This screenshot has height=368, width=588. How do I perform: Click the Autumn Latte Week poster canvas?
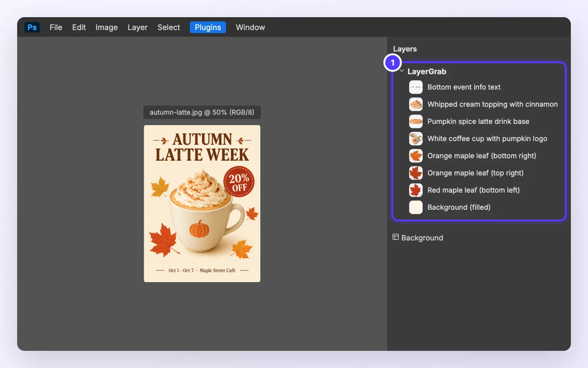tap(202, 204)
